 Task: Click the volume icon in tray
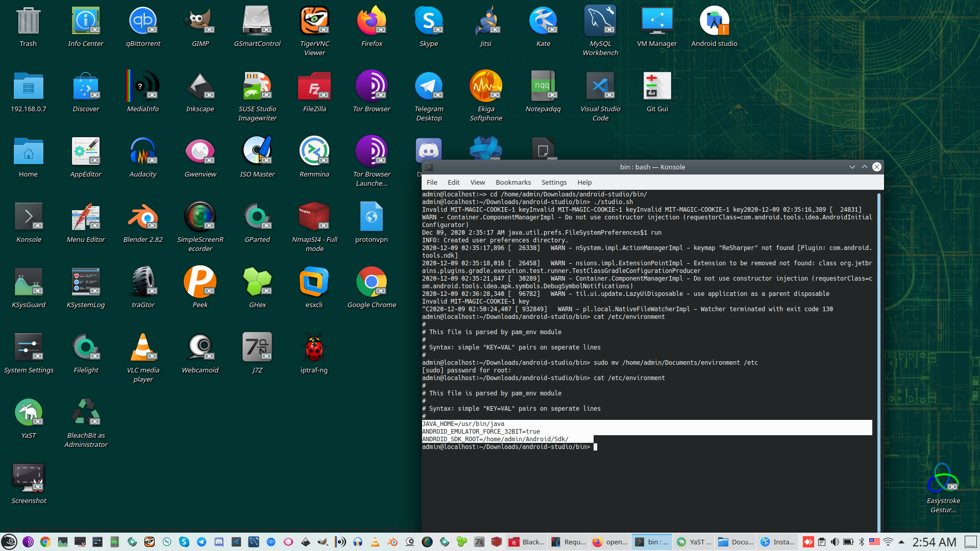[835, 542]
